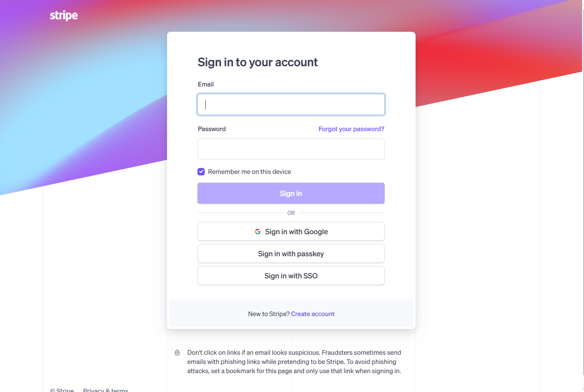Follow the Create account link
Image resolution: width=584 pixels, height=392 pixels.
312,314
